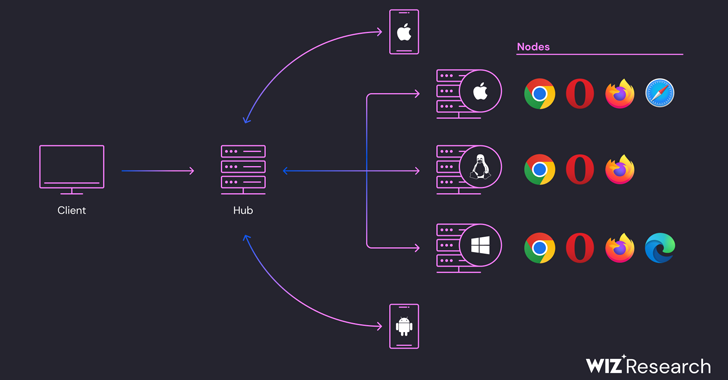Click the arrow from Client to Hub

tap(158, 171)
